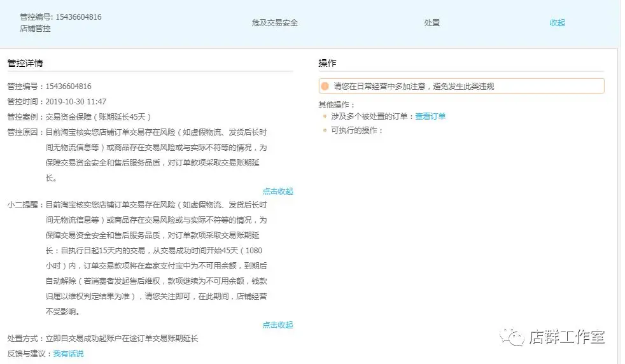Screen dimensions: 625x364
Task: Select the 管控时间 2019-10-30 11:47 value
Action: [76, 102]
